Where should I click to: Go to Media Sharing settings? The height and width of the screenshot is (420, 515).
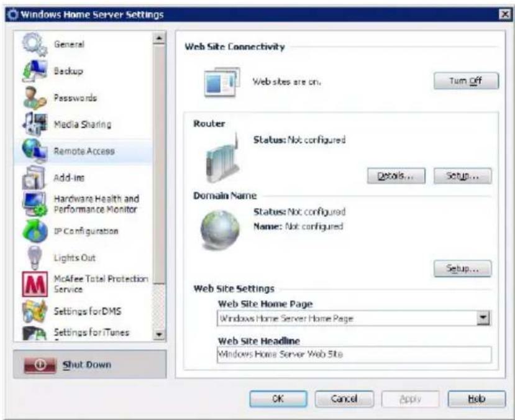(83, 124)
